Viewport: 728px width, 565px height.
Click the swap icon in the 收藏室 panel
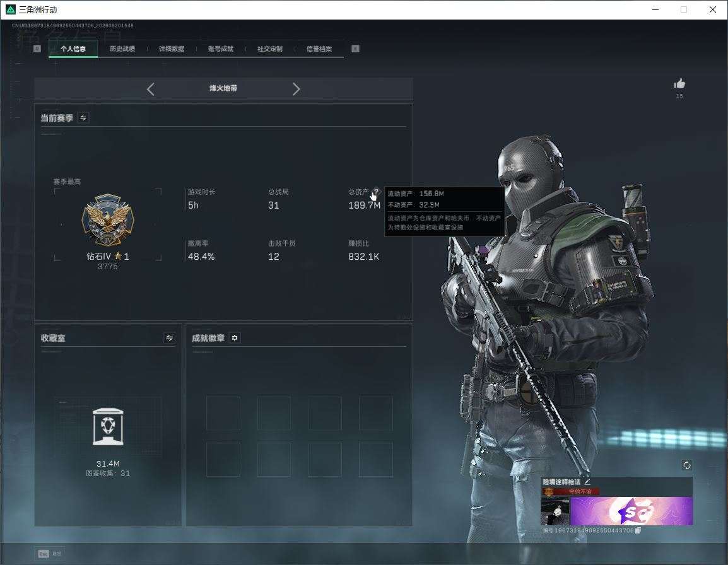tap(170, 338)
